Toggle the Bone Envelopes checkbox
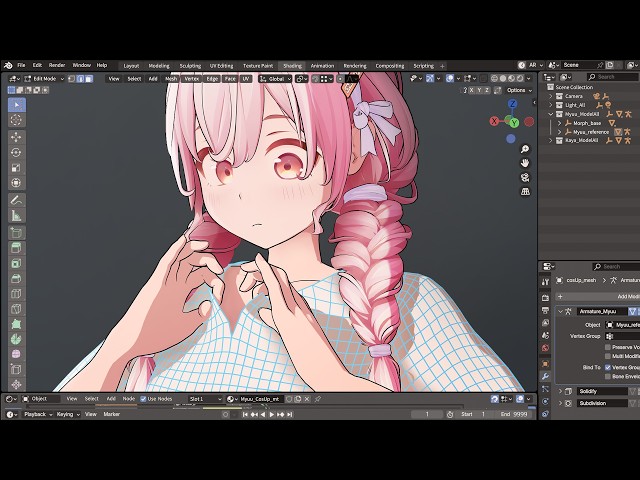 [x=608, y=376]
